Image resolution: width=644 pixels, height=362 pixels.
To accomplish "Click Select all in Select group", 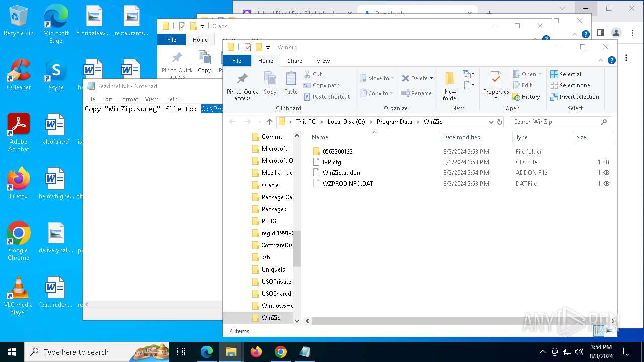I will (x=567, y=74).
